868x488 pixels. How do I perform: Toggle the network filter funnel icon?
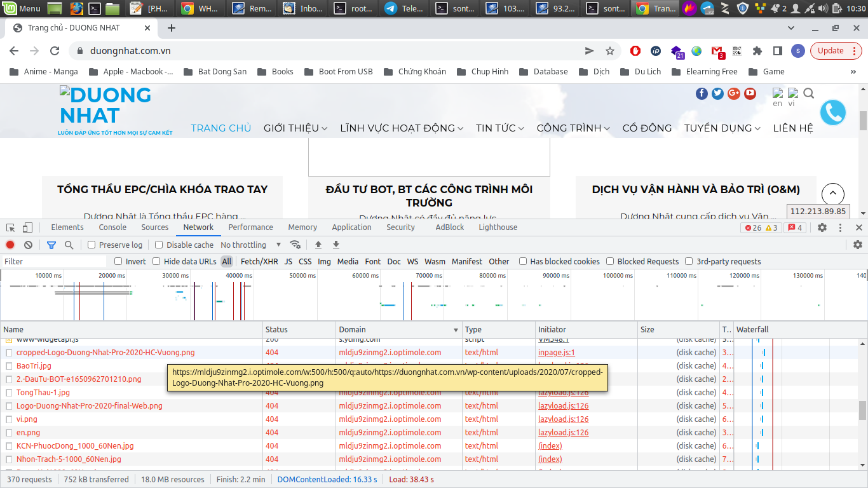[x=51, y=245]
